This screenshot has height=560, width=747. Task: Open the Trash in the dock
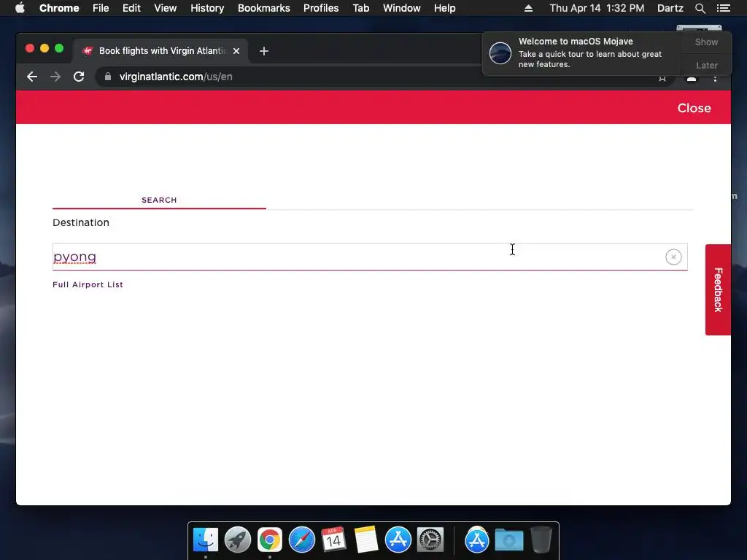pos(541,540)
